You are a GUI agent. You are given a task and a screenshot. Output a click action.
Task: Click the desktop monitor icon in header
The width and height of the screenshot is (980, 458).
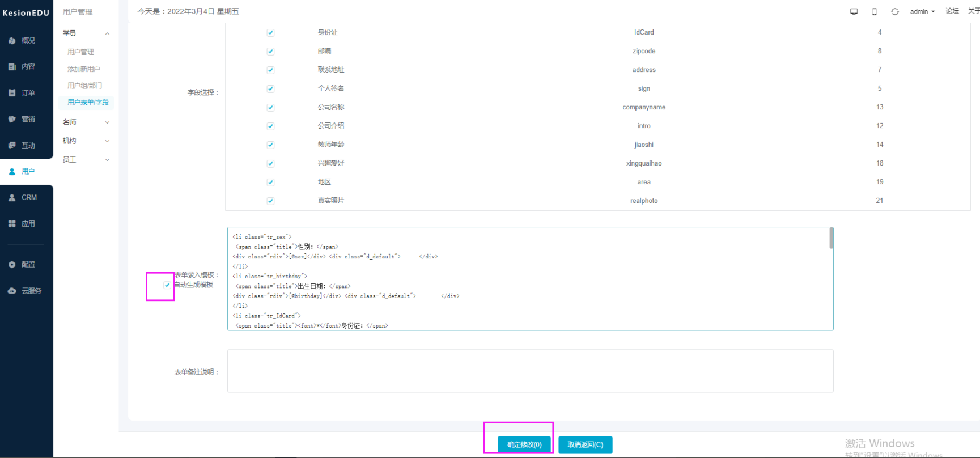click(854, 12)
